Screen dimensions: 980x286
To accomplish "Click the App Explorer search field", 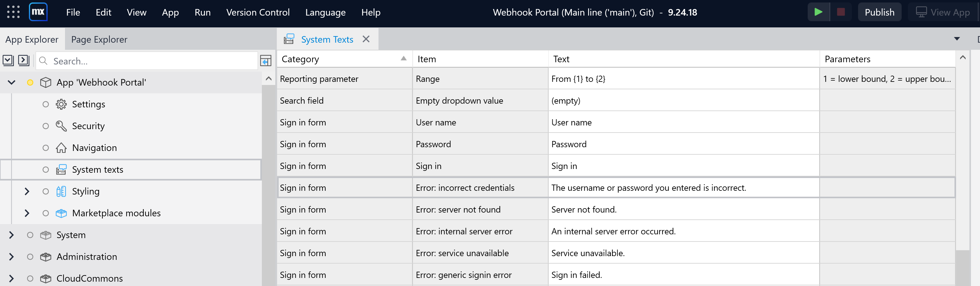I will 147,61.
